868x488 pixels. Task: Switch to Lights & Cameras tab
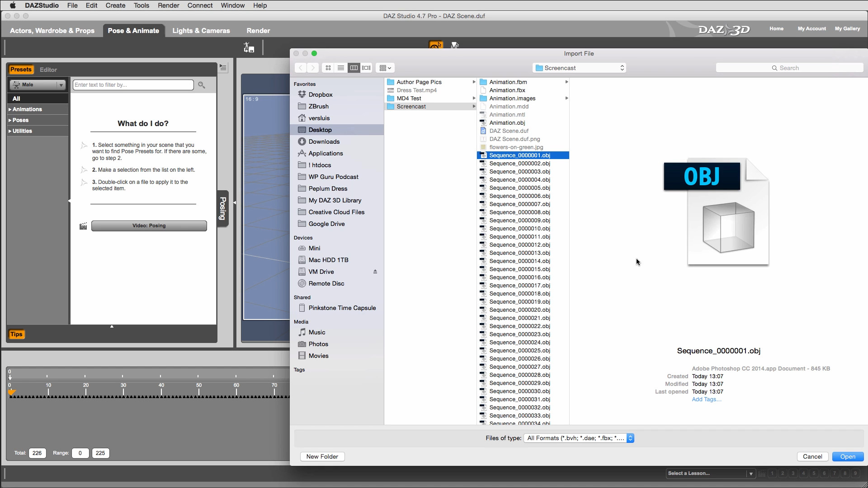[201, 30]
